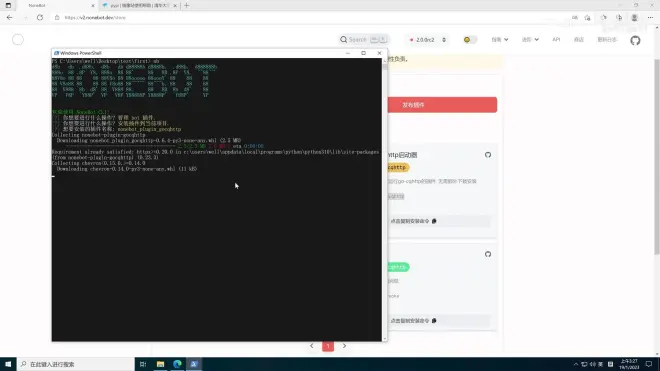Open the 2.0.0rc2 version selector
The height and width of the screenshot is (371, 660).
427,40
